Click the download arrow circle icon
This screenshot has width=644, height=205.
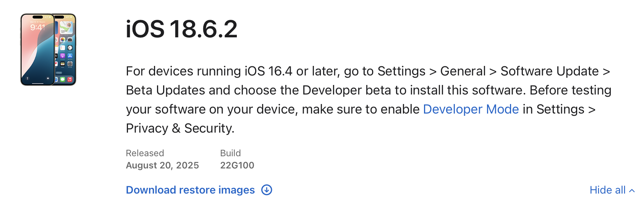pyautogui.click(x=267, y=190)
